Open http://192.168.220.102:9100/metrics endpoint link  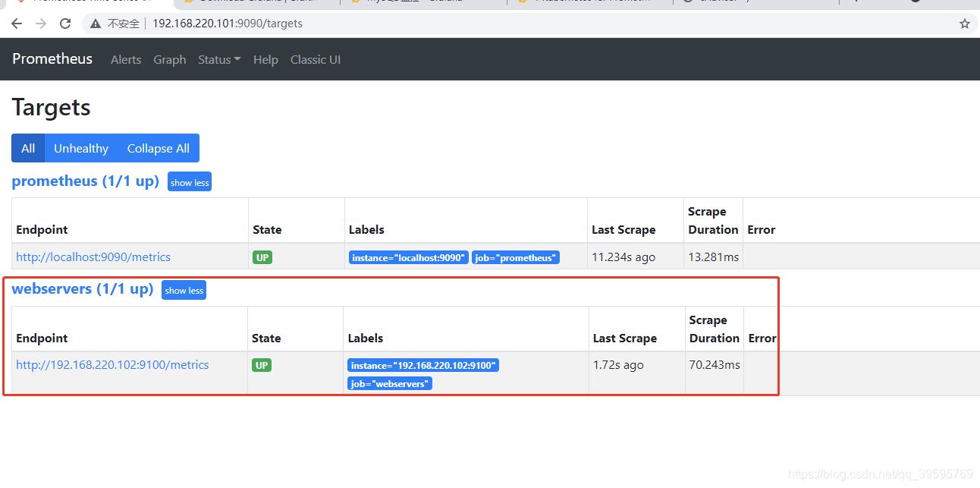point(112,365)
